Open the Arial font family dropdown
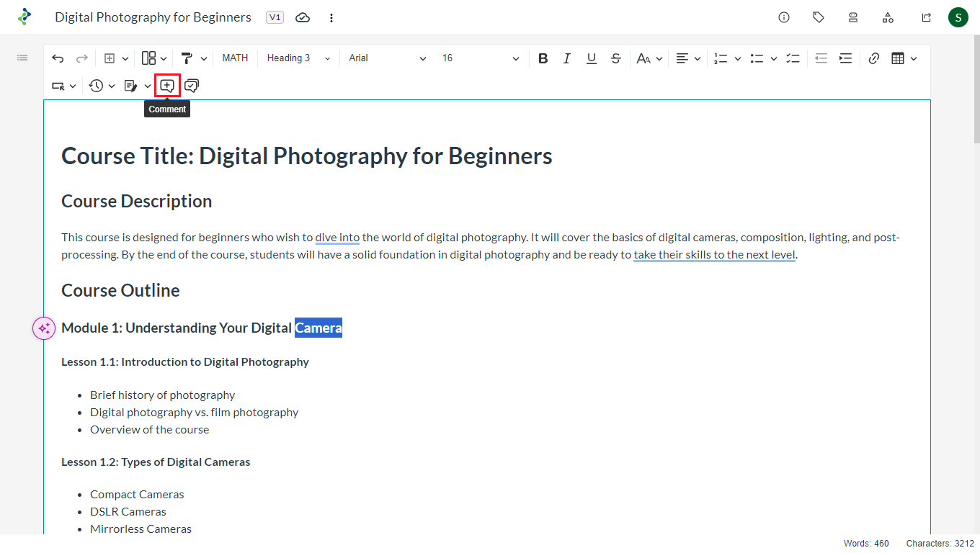The height and width of the screenshot is (553, 980). click(x=387, y=58)
